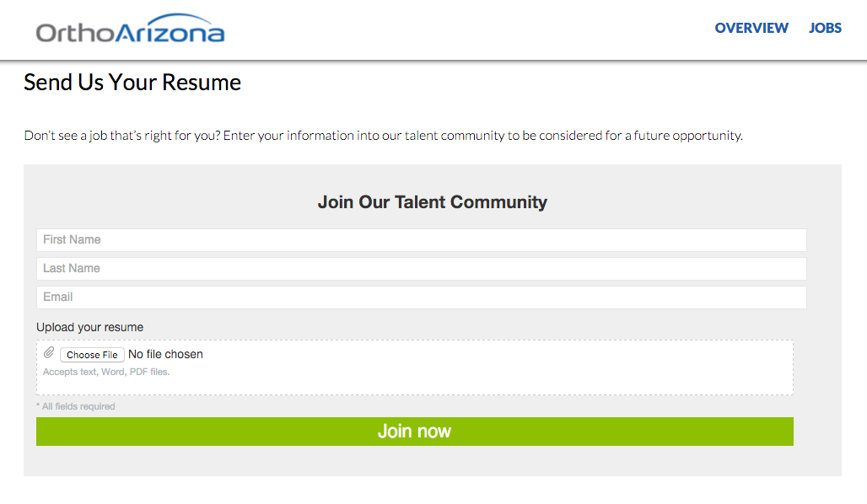Click the gray "Ortho" part of logo
The width and height of the screenshot is (867, 504).
coord(75,33)
